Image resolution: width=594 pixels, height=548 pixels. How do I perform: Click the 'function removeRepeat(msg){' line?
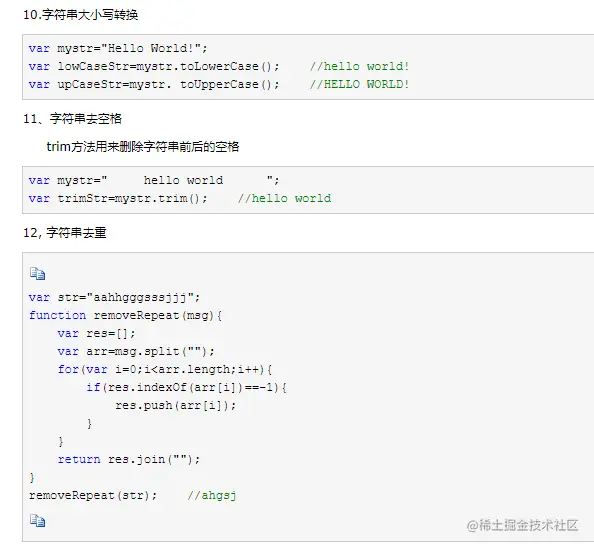coord(125,315)
